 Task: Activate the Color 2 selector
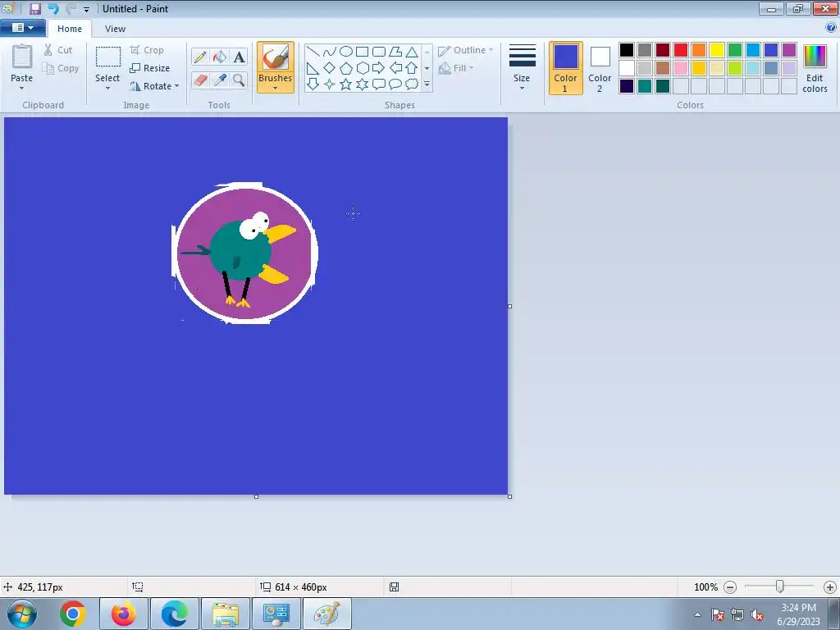[600, 68]
